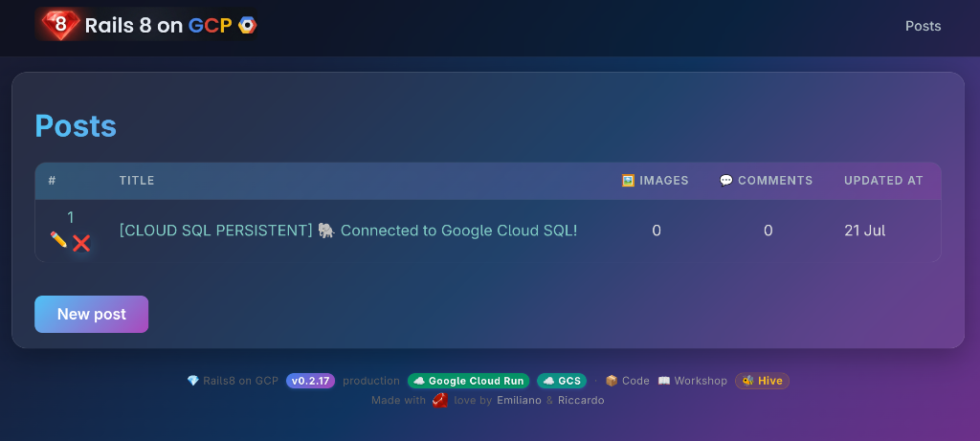Click the Hive badge
Viewport: 980px width, 441px height.
click(762, 381)
